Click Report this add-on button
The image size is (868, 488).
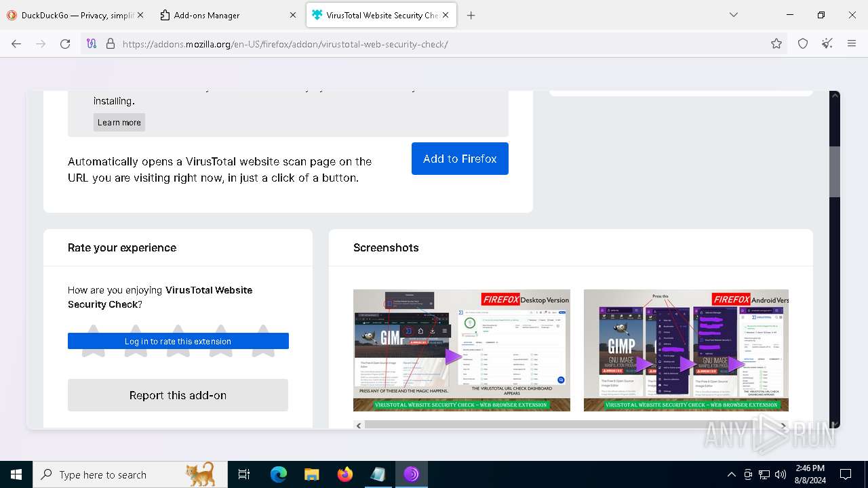[x=178, y=395]
